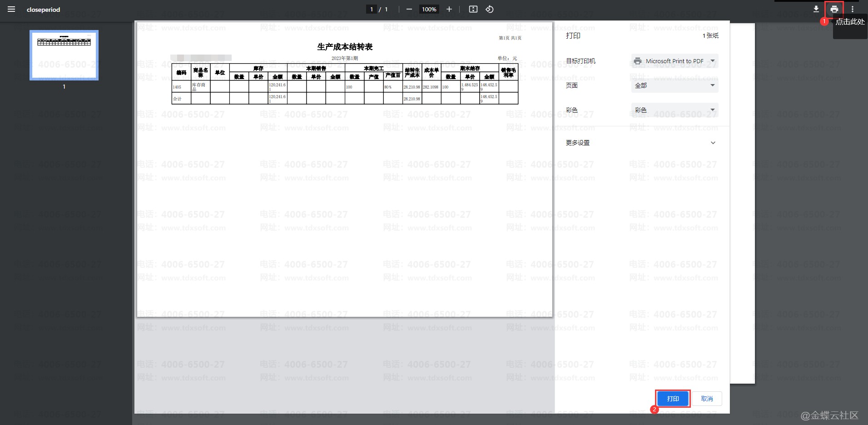
Task: Select the page 1 thumbnail in sidebar
Action: 64,55
